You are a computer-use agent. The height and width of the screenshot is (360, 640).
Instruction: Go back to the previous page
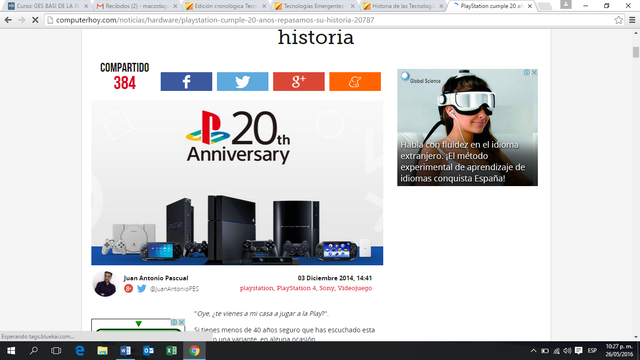point(8,20)
